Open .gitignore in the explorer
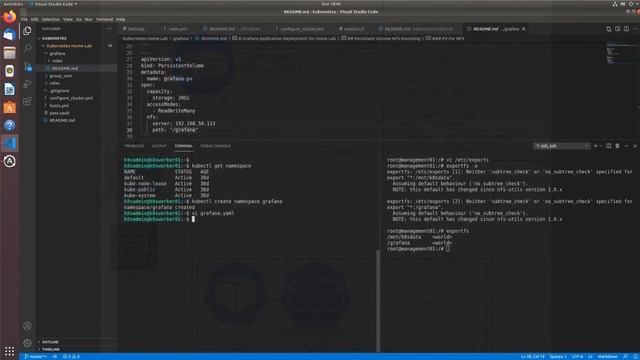The width and height of the screenshot is (640, 360). coord(59,91)
